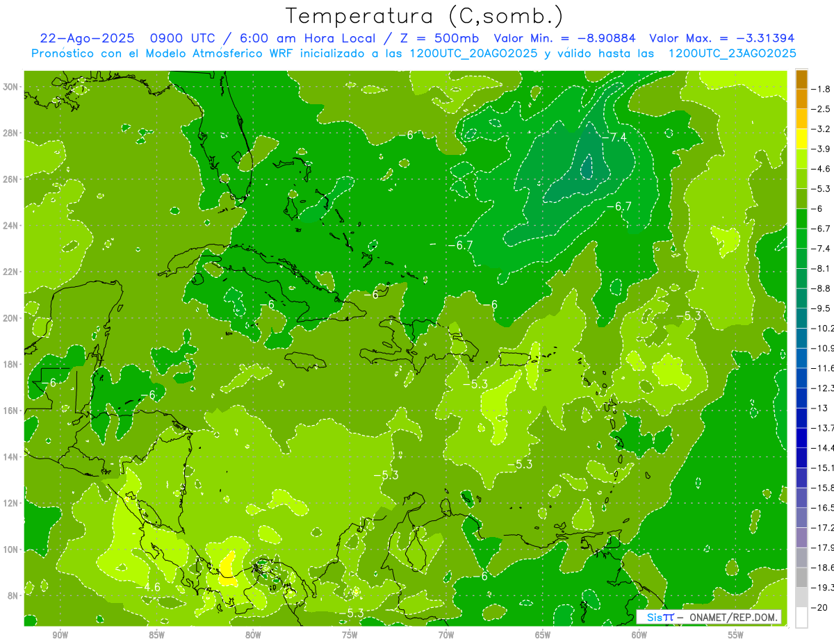Click the "-8.8" value on the color scale
The height and width of the screenshot is (644, 834).
tap(821, 288)
